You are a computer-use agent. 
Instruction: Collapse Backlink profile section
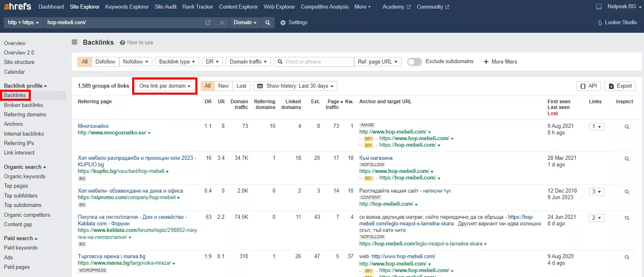[25, 86]
